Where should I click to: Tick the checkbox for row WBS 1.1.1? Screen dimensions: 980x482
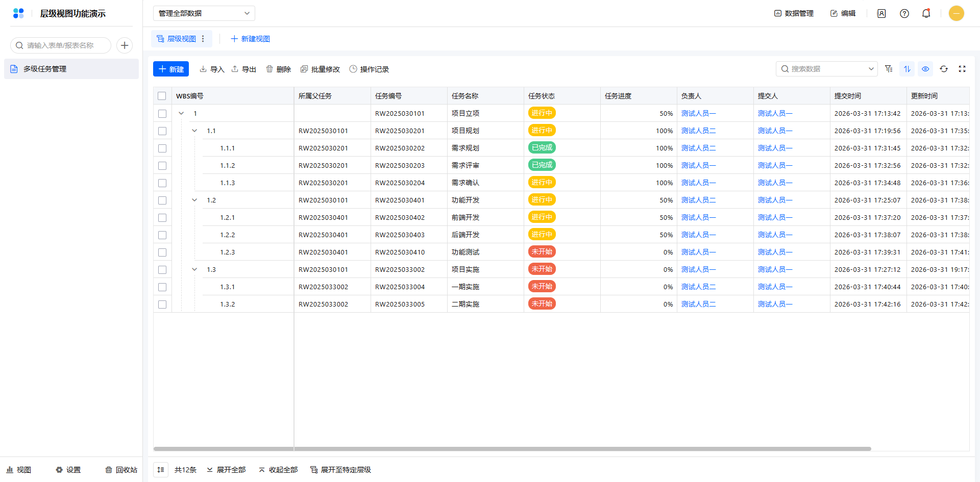point(162,148)
